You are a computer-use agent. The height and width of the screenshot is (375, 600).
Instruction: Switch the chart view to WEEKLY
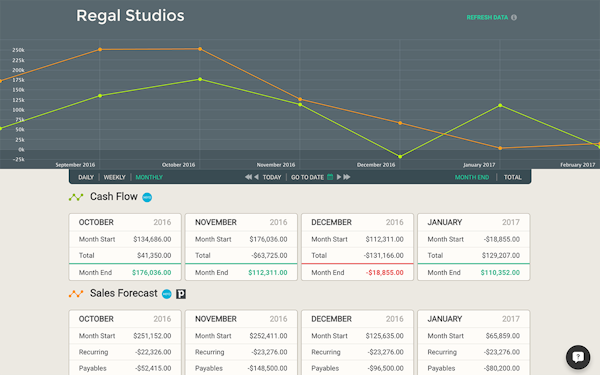click(x=114, y=177)
